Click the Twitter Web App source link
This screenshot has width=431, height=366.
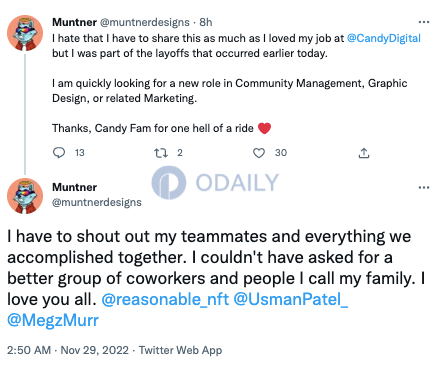[180, 350]
